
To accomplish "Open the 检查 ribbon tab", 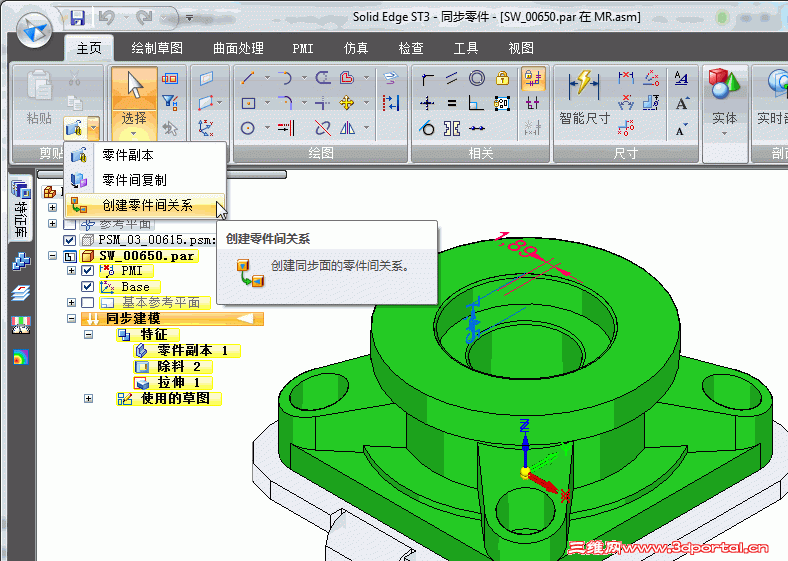I will click(x=411, y=48).
